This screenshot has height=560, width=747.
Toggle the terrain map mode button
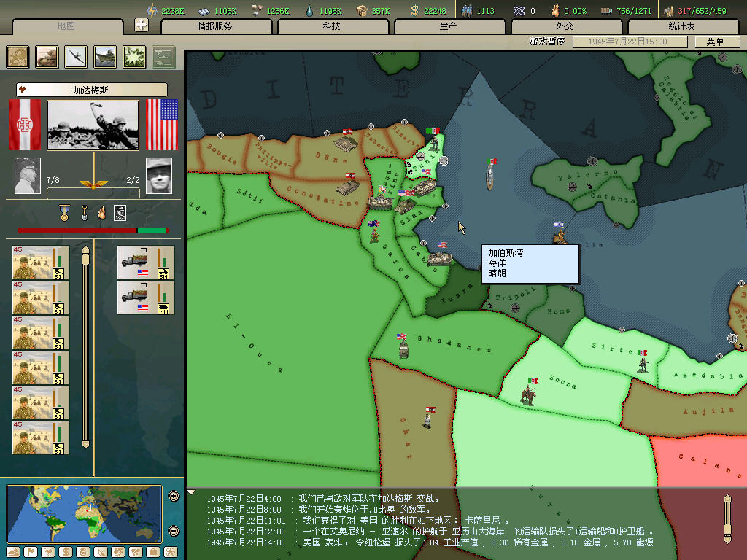point(12,551)
